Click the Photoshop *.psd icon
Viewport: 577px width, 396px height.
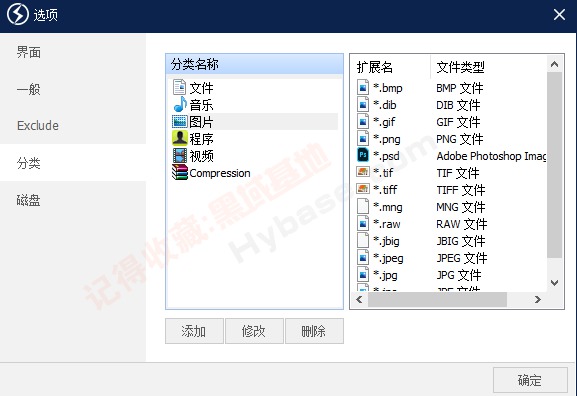coord(363,155)
